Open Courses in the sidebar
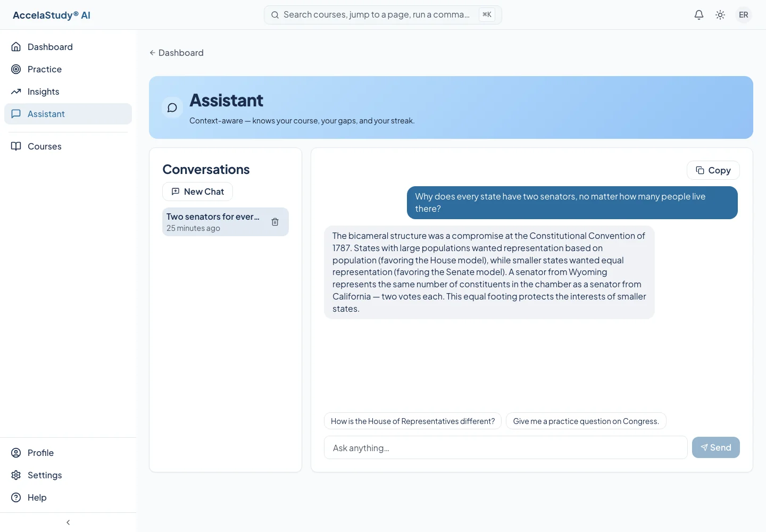This screenshot has width=766, height=532. (68, 146)
